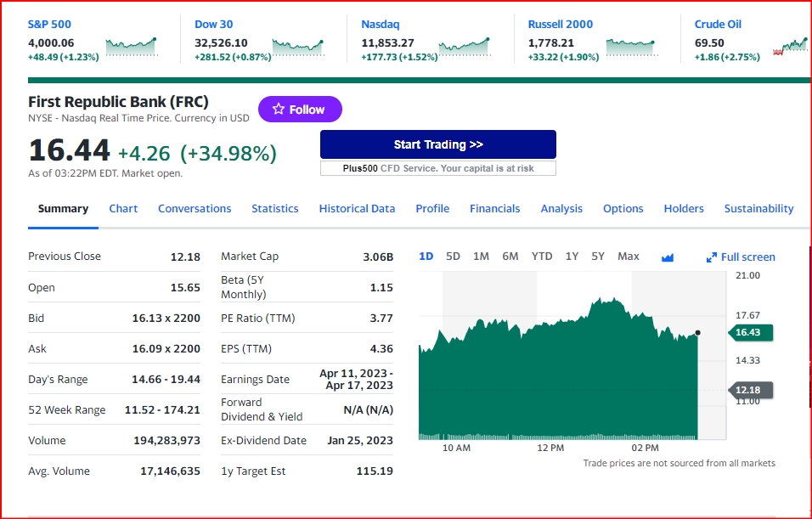Open the Dow 30 mini sparkline chart
The width and height of the screenshot is (812, 519).
point(298,47)
